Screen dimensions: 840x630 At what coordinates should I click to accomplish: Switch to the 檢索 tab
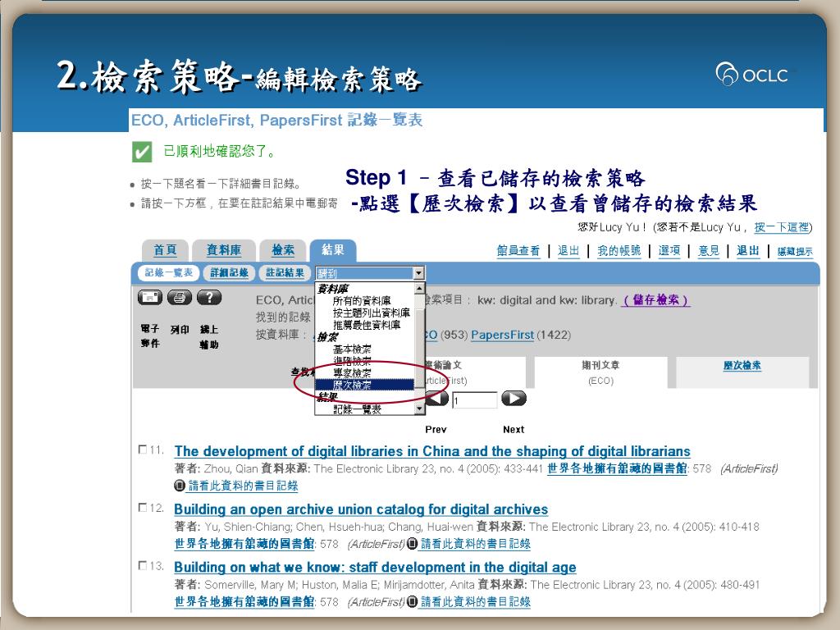[283, 249]
